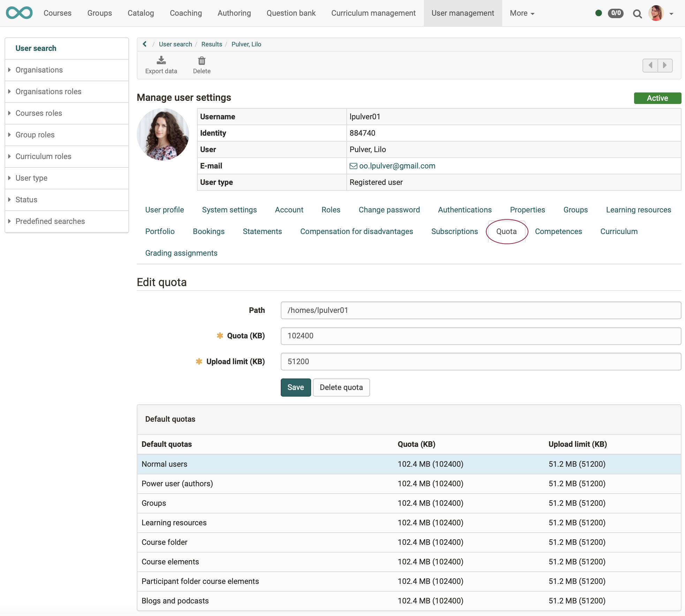
Task: Expand the Status sidebar section
Action: (x=26, y=200)
